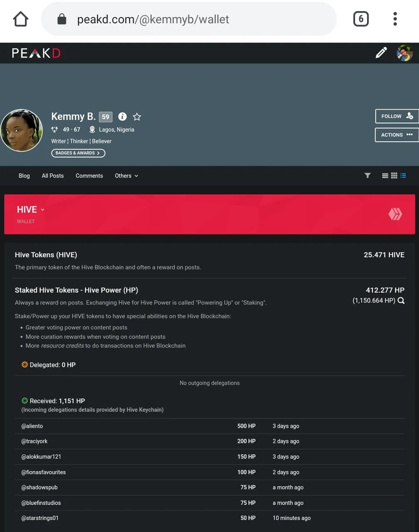Image resolution: width=419 pixels, height=532 pixels.
Task: Switch to the Comments tab
Action: coord(89,176)
